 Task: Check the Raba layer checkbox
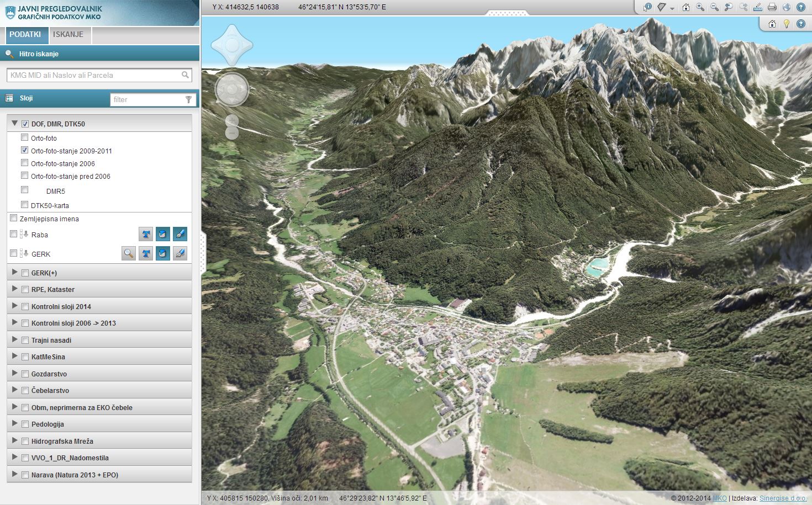click(x=13, y=234)
